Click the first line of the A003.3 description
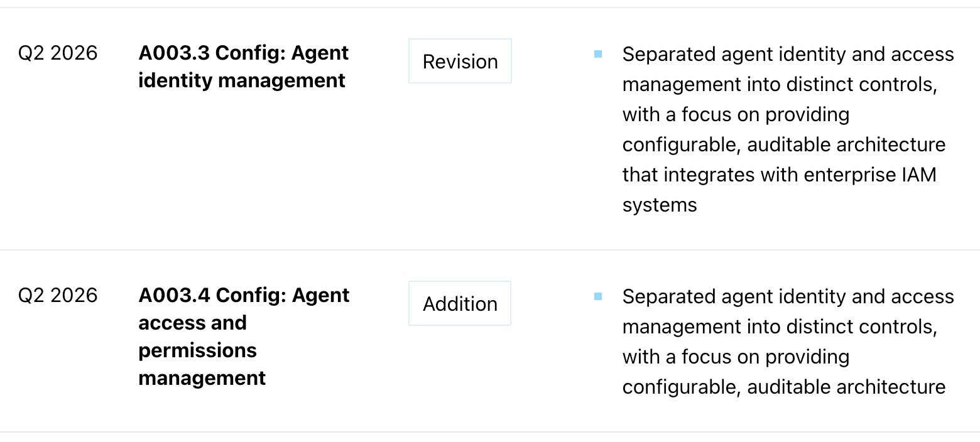This screenshot has width=980, height=442. [x=788, y=55]
